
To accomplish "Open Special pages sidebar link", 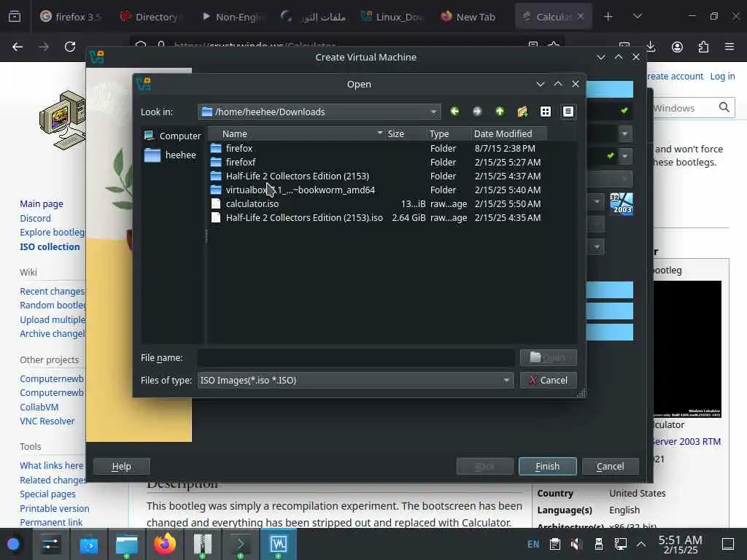I will coord(47,494).
